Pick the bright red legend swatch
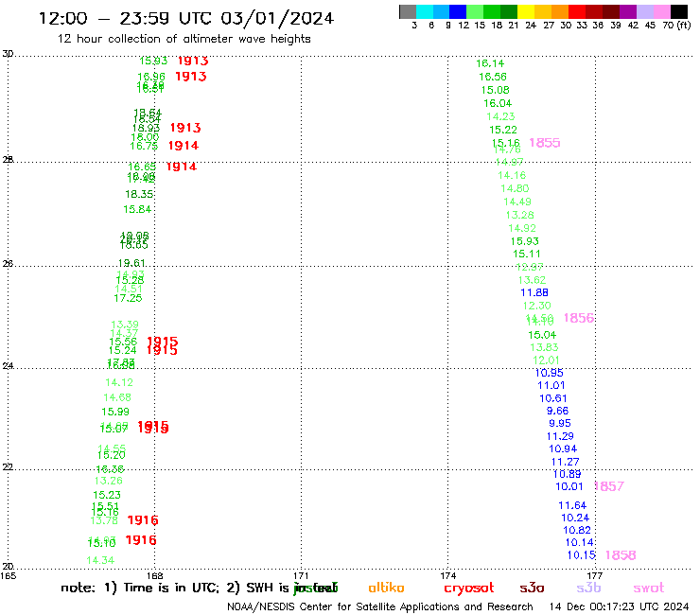The width and height of the screenshot is (700, 615). click(577, 11)
